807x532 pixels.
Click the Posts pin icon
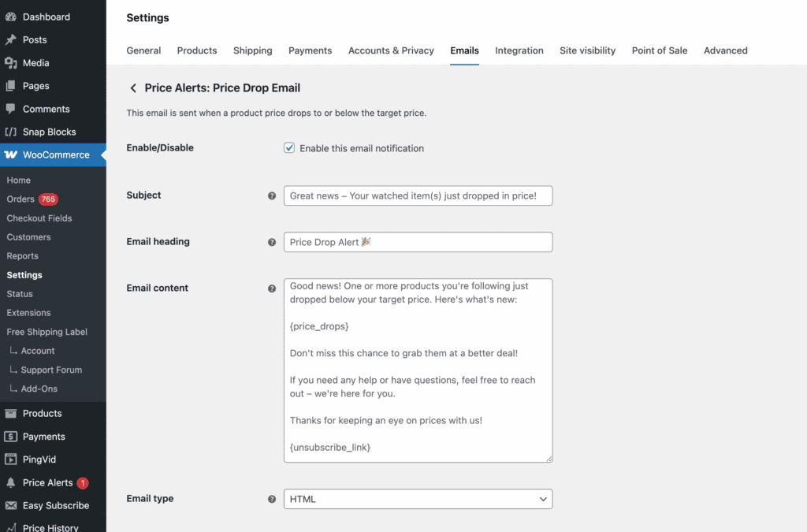pos(11,40)
